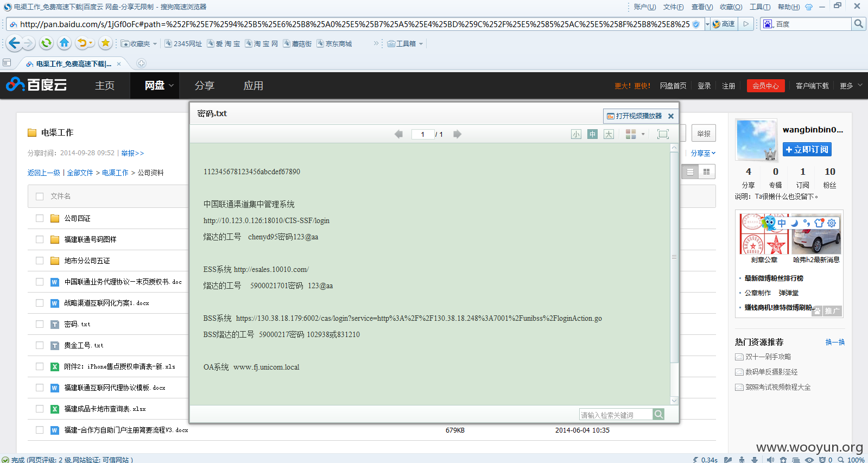
Task: Click the 100% zoom level control
Action: click(851, 459)
